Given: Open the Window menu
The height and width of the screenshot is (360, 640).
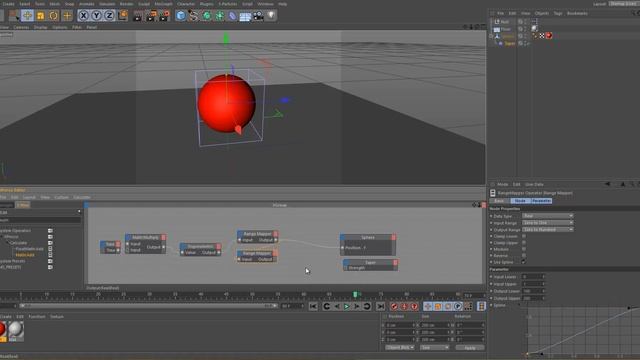Looking at the screenshot, I should click(265, 4).
